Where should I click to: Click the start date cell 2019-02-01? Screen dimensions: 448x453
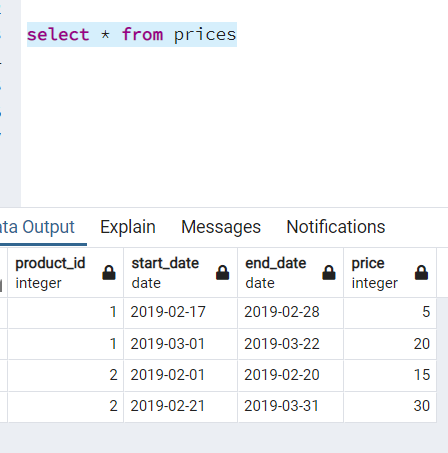[x=180, y=375]
